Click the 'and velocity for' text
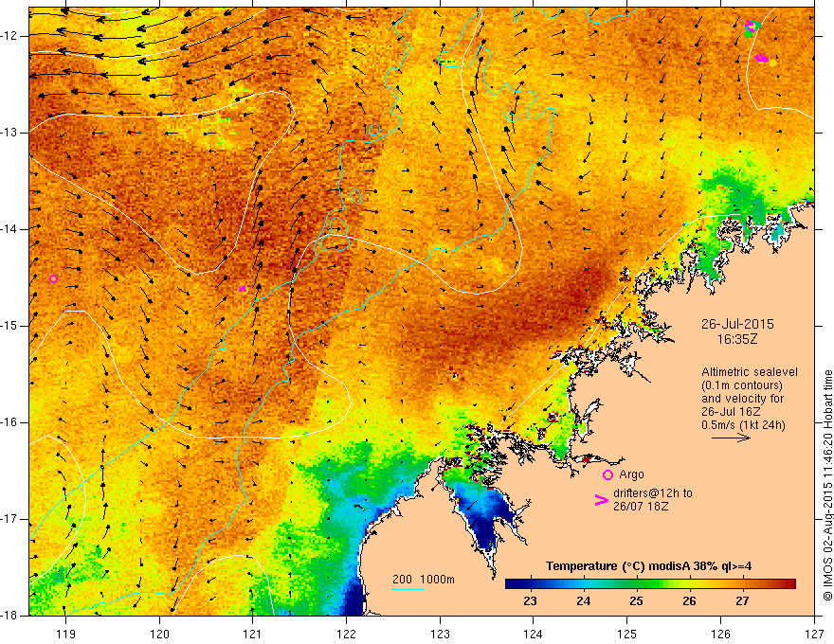 point(742,399)
